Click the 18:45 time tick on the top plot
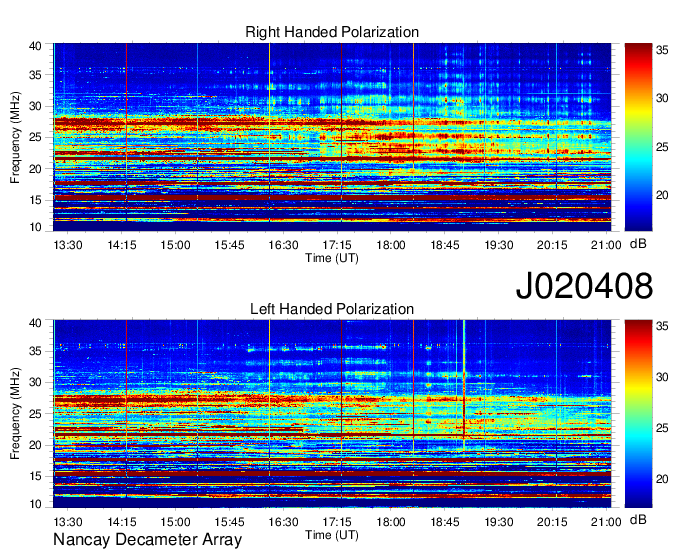This screenshot has width=680, height=552. 445,245
